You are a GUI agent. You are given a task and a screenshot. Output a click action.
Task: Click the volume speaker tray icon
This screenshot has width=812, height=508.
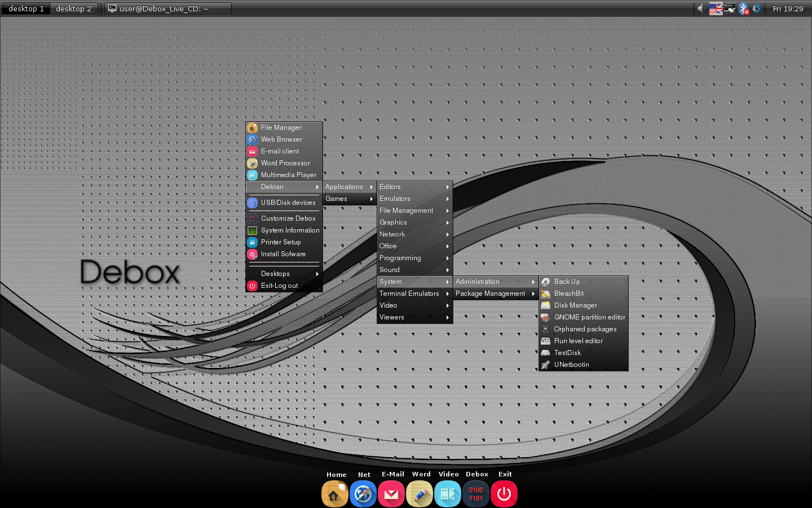click(x=700, y=8)
